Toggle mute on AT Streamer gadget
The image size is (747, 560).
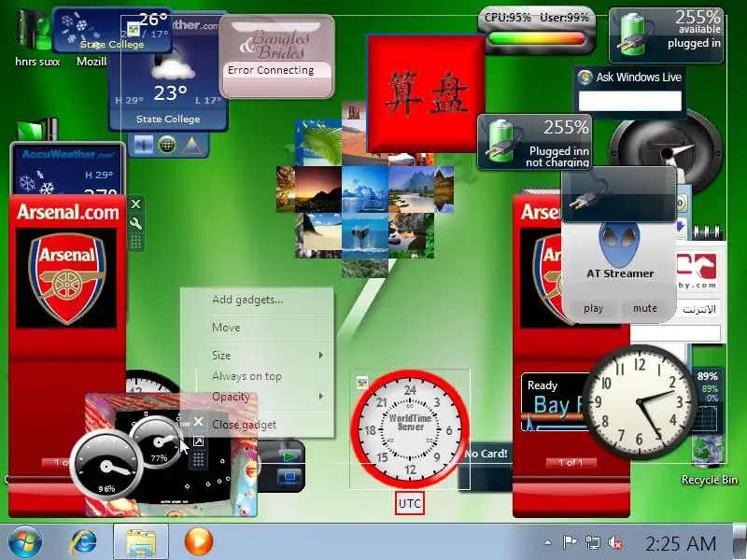click(x=644, y=309)
